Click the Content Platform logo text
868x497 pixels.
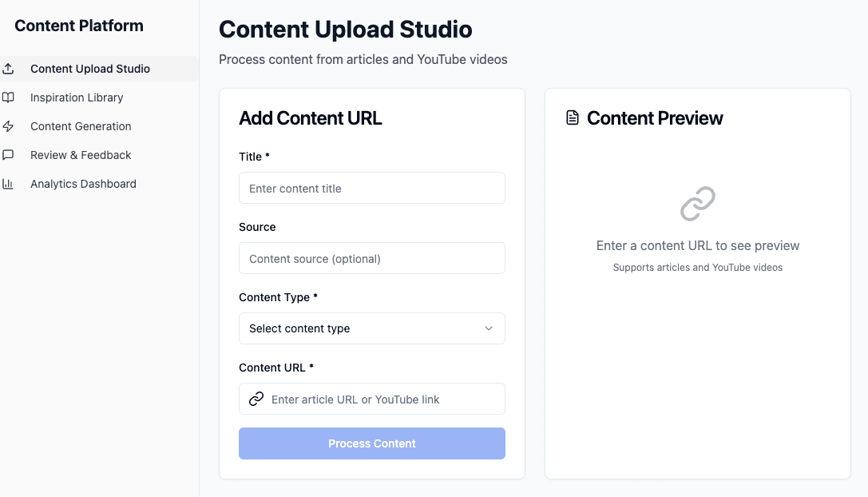pyautogui.click(x=79, y=26)
